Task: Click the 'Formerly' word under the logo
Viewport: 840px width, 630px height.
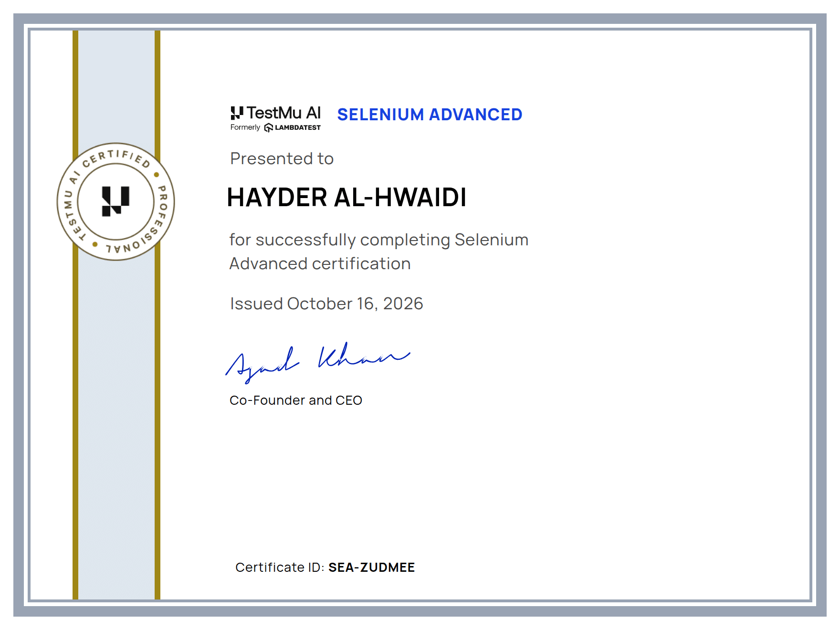Action: point(245,127)
